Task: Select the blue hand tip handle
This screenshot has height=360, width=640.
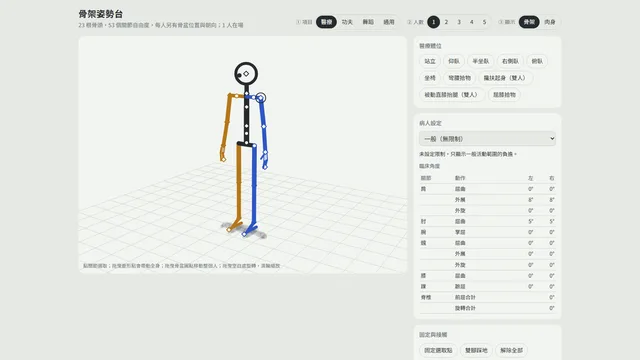Action: point(265,167)
